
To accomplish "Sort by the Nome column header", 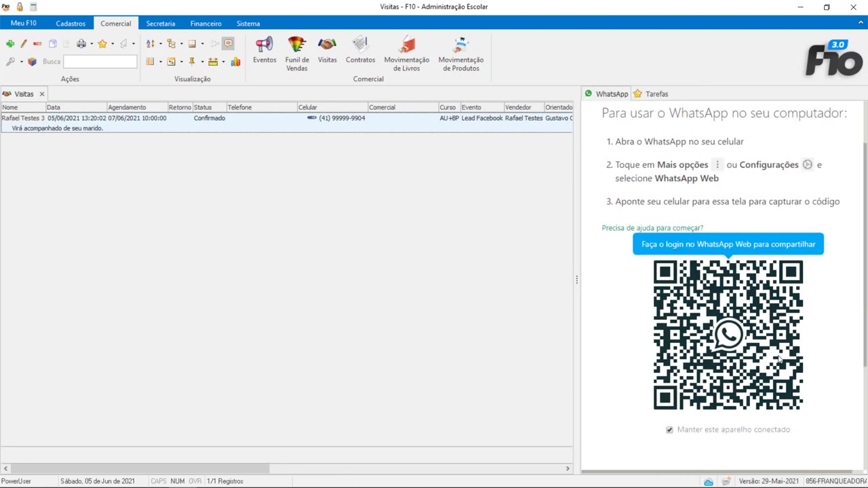I will click(23, 107).
